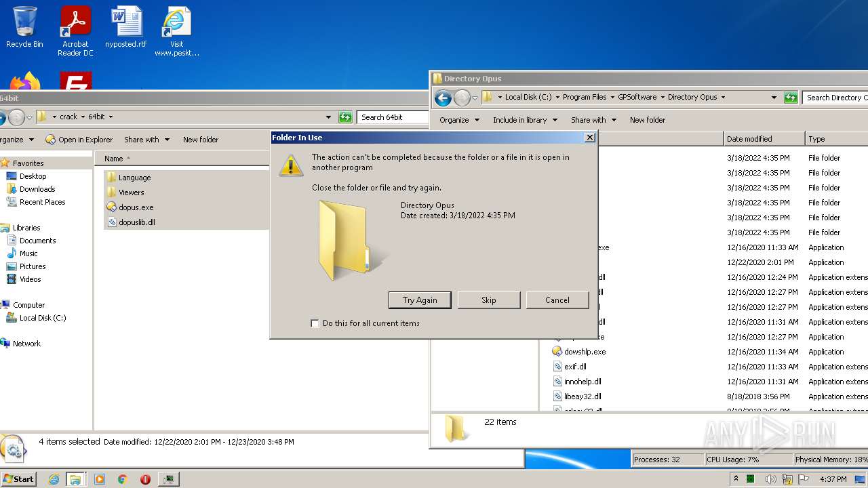Click the FileZilla desktop icon
The image size is (868, 488).
(x=75, y=81)
